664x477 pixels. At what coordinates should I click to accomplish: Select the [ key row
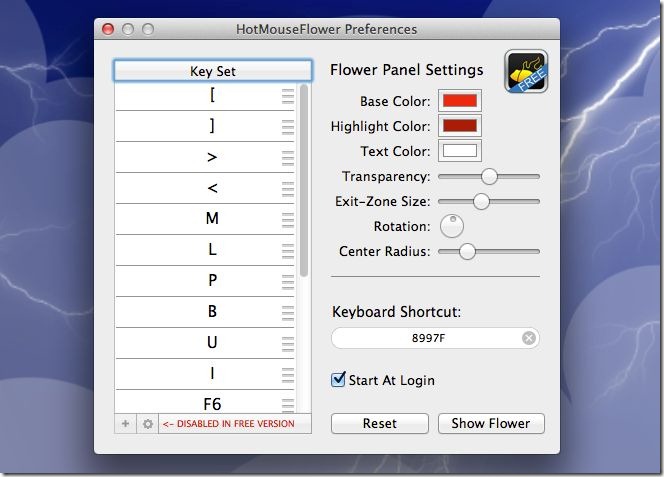pos(205,96)
